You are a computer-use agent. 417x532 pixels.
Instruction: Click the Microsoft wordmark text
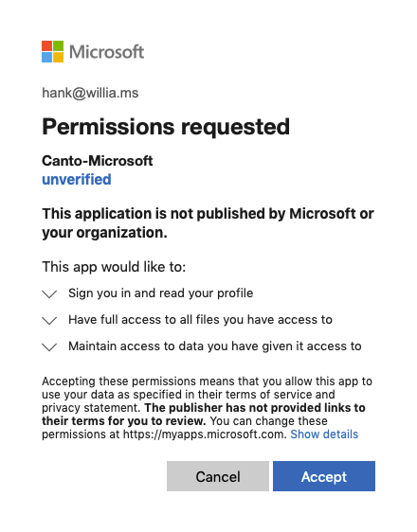click(107, 52)
